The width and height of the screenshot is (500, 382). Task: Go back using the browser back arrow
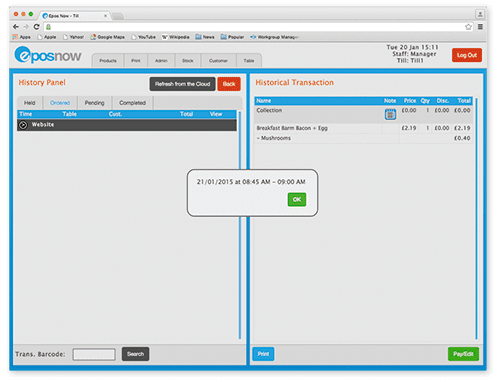16,27
